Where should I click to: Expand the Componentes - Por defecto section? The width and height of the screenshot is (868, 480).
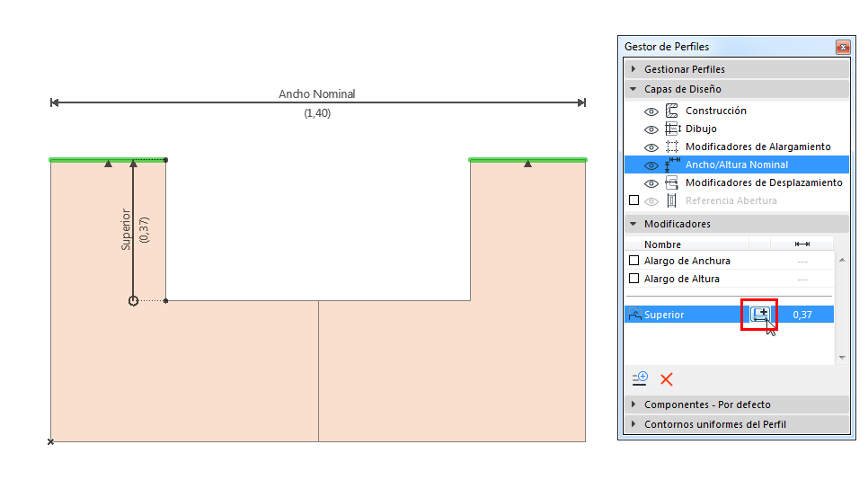(x=737, y=404)
